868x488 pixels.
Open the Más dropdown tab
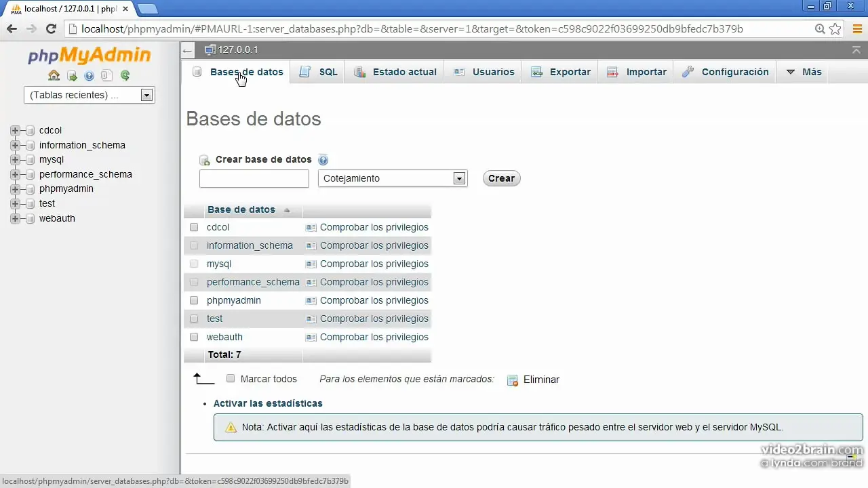click(x=804, y=73)
